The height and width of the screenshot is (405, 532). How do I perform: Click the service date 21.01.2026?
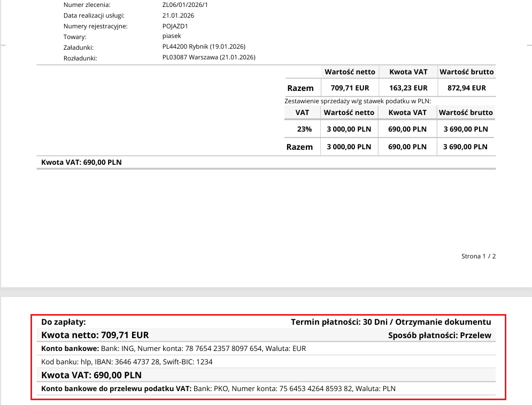click(x=178, y=16)
